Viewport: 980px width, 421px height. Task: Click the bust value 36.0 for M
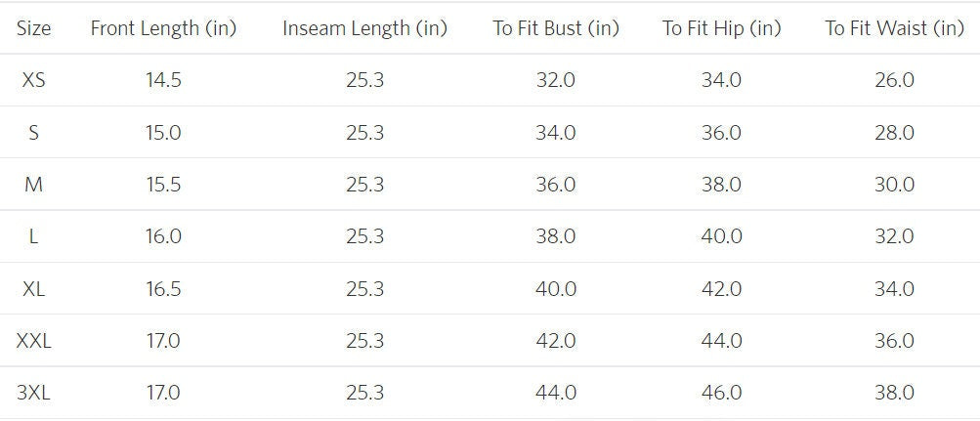[x=556, y=185]
